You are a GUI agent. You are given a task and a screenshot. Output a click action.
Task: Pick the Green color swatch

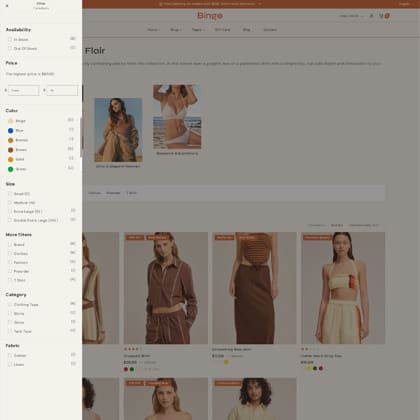[x=10, y=169]
